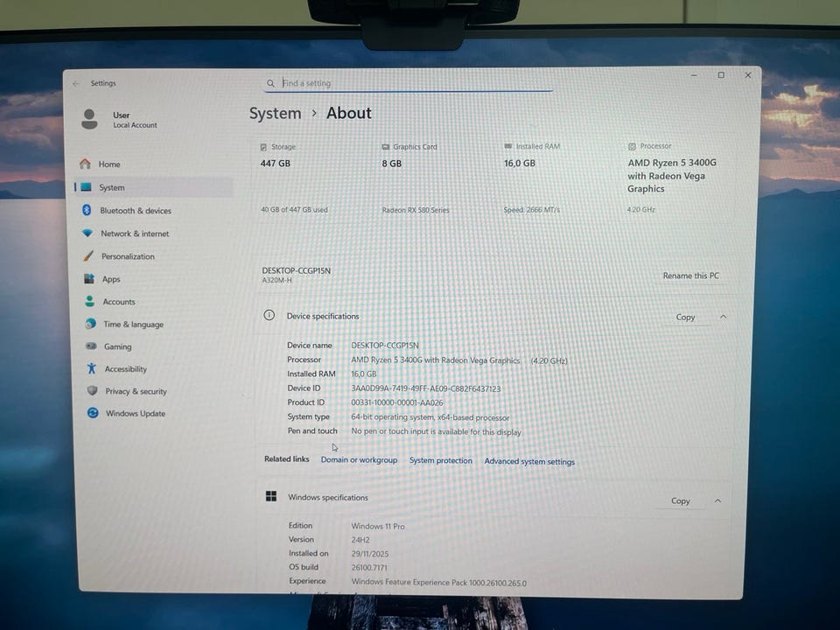Click the Installed RAM icon

[507, 146]
